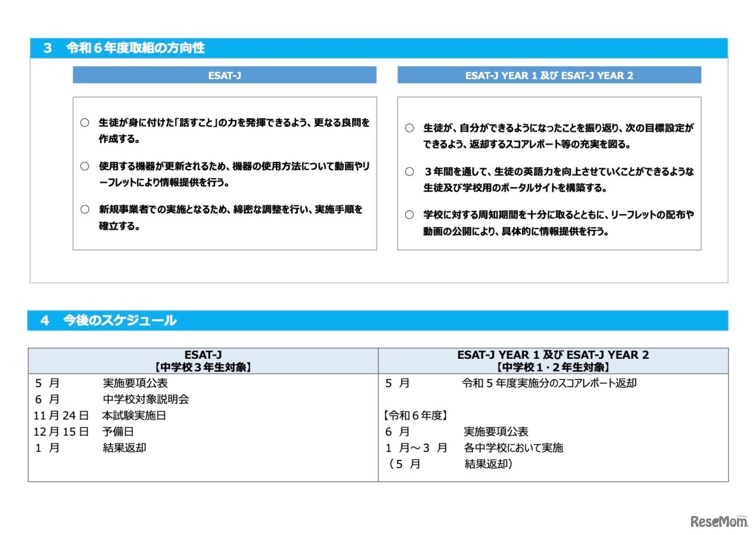Click the blue 「4」 section number square
Screen dimensions: 756x535
point(45,321)
